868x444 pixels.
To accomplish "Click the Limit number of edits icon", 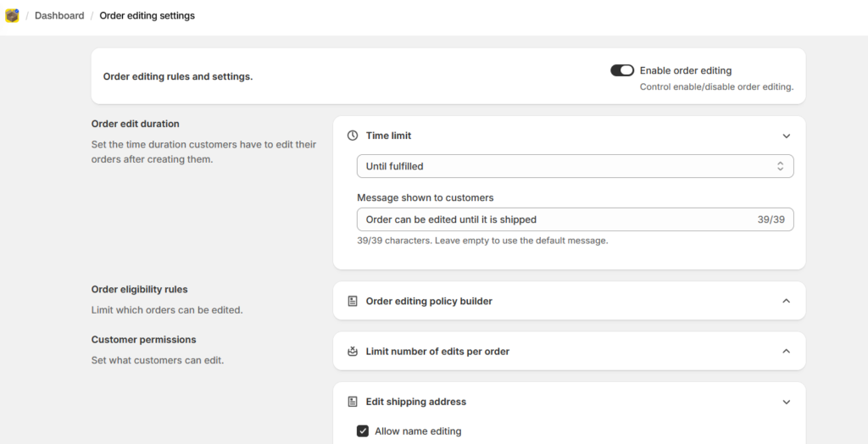I will click(352, 352).
